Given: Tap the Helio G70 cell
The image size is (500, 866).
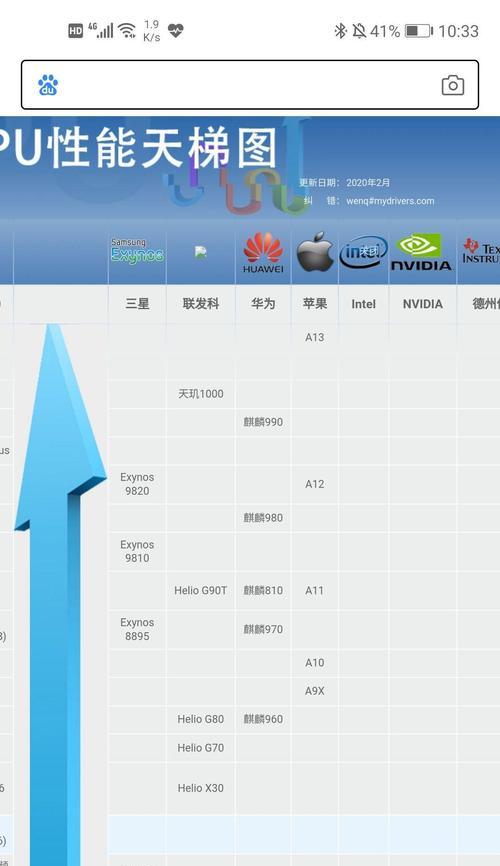Looking at the screenshot, I should coord(201,748).
